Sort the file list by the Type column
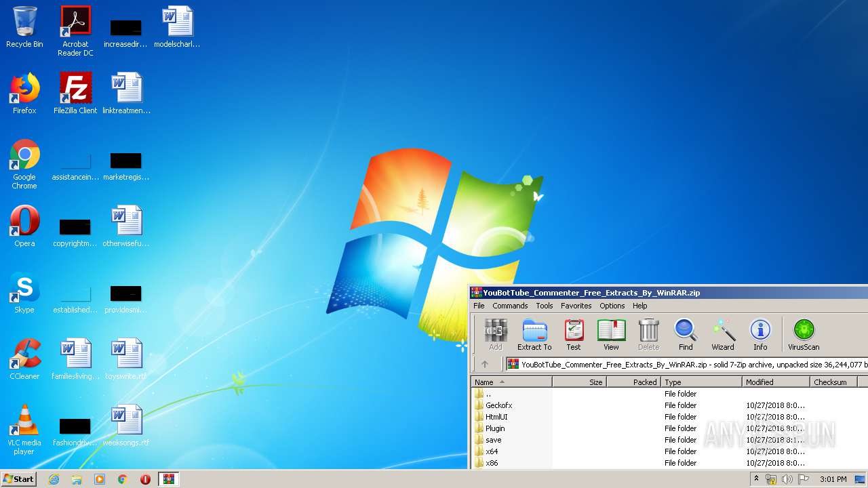868x488 pixels. (x=701, y=382)
